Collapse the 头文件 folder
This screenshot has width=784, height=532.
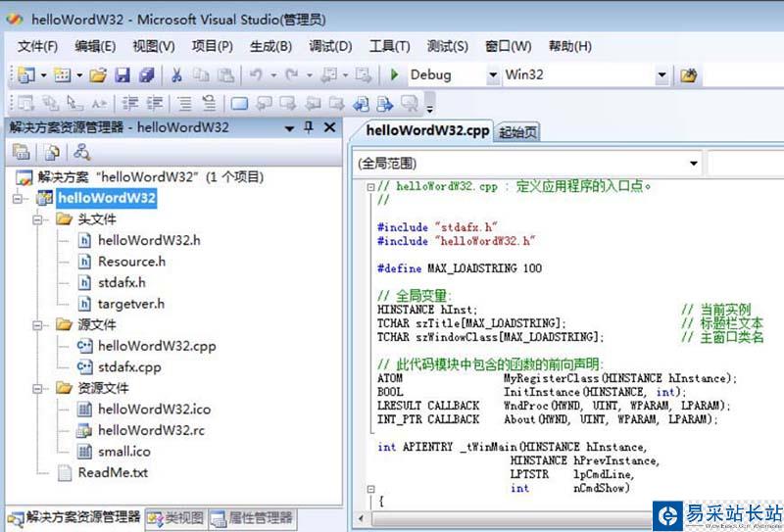(x=37, y=219)
